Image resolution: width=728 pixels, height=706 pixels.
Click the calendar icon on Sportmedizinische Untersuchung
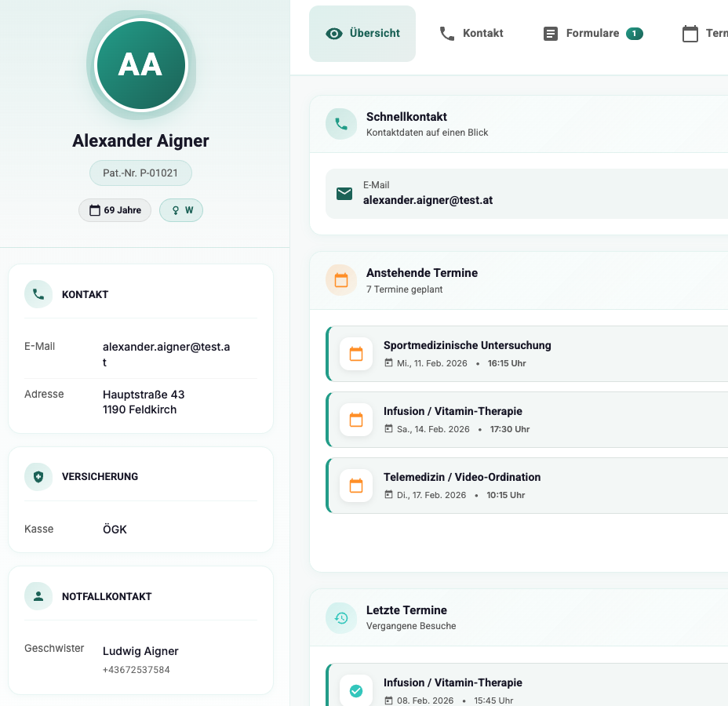pyautogui.click(x=356, y=354)
